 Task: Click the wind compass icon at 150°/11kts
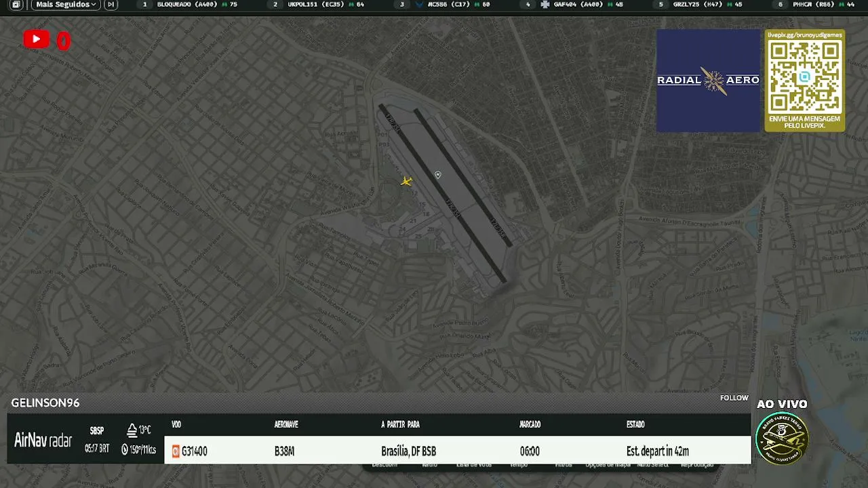click(125, 449)
